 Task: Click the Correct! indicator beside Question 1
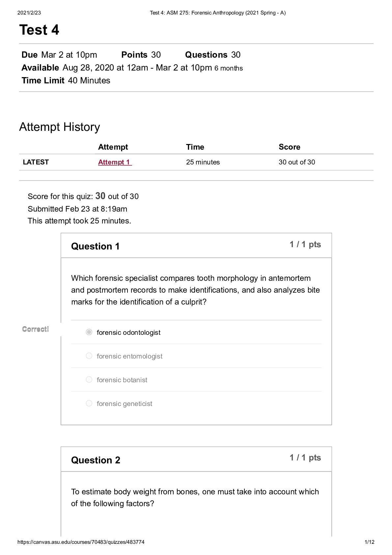[x=36, y=329]
